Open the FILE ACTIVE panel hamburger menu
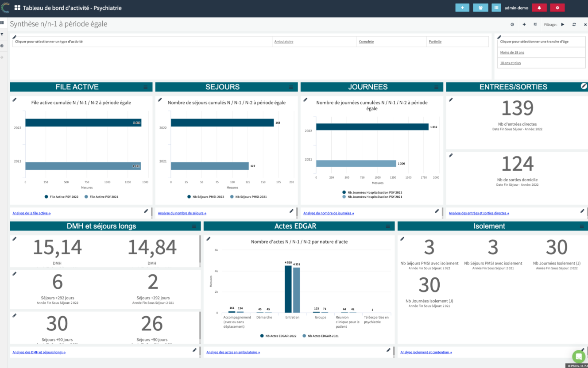This screenshot has height=368, width=588. 146,87
